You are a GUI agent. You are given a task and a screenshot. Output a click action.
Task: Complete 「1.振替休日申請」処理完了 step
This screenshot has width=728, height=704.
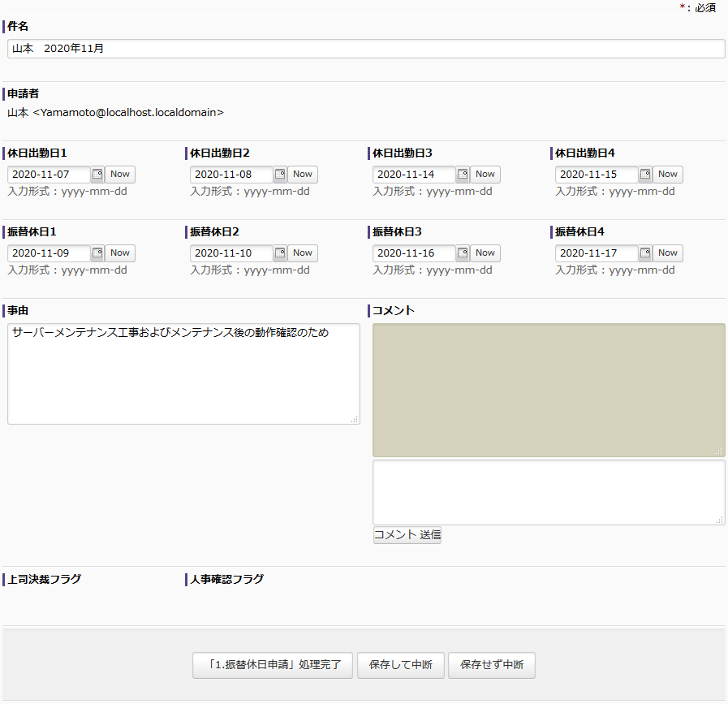point(273,665)
